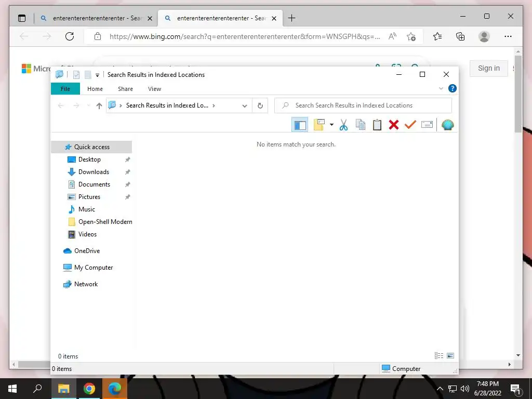
Task: Switch to the Home ribbon tab
Action: (x=95, y=89)
